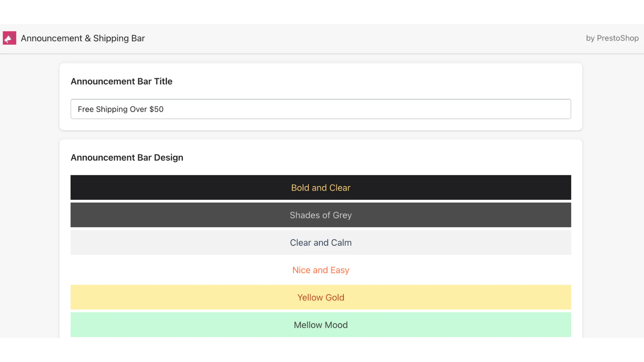Pick the Clear and Calm design

coord(321,243)
